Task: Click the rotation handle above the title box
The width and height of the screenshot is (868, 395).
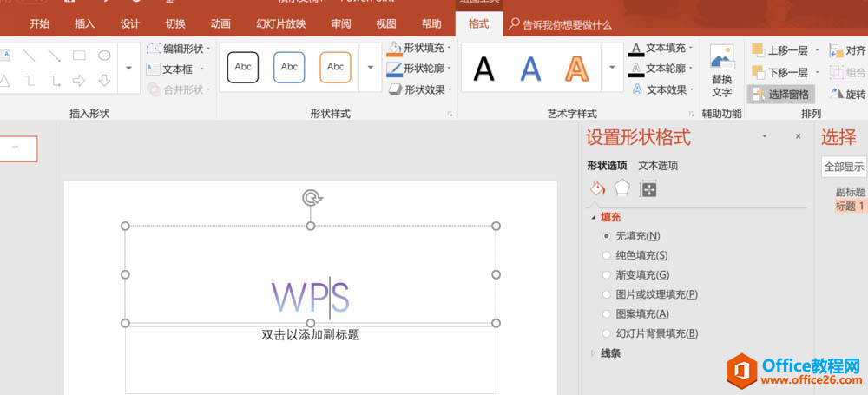Action: 311,198
